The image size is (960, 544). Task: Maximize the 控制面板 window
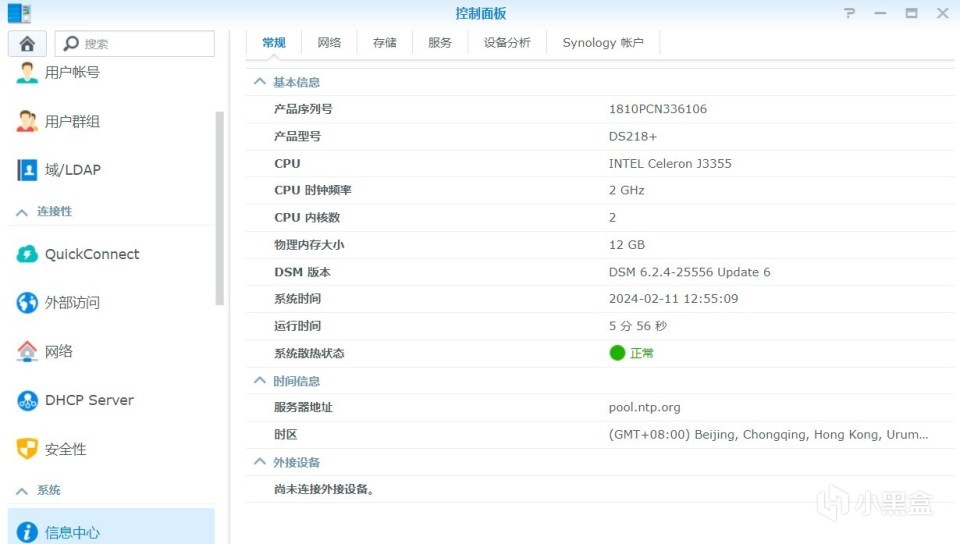(x=912, y=13)
